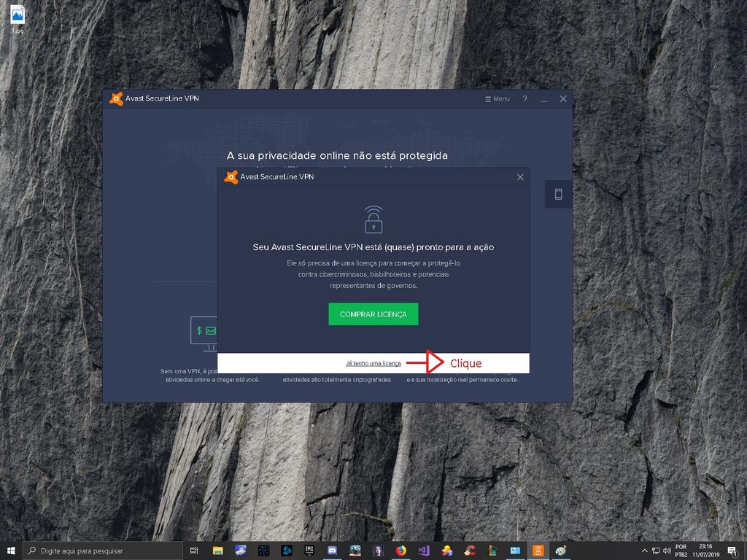Viewport: 747px width, 560px height.
Task: Click the padlock Wi-Fi icon in dialog
Action: tap(373, 219)
